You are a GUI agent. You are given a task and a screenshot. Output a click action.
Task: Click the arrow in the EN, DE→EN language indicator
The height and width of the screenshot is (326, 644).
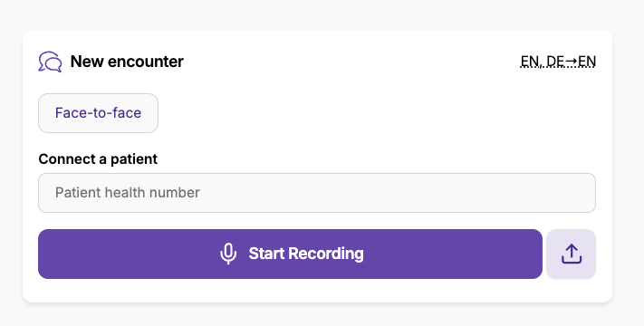(x=571, y=62)
